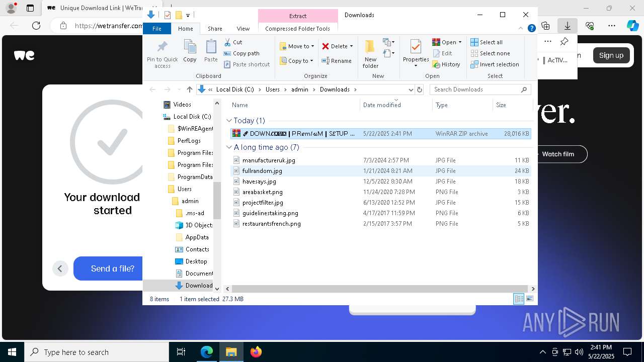This screenshot has height=362, width=644.
Task: Click the History command
Action: [x=446, y=64]
